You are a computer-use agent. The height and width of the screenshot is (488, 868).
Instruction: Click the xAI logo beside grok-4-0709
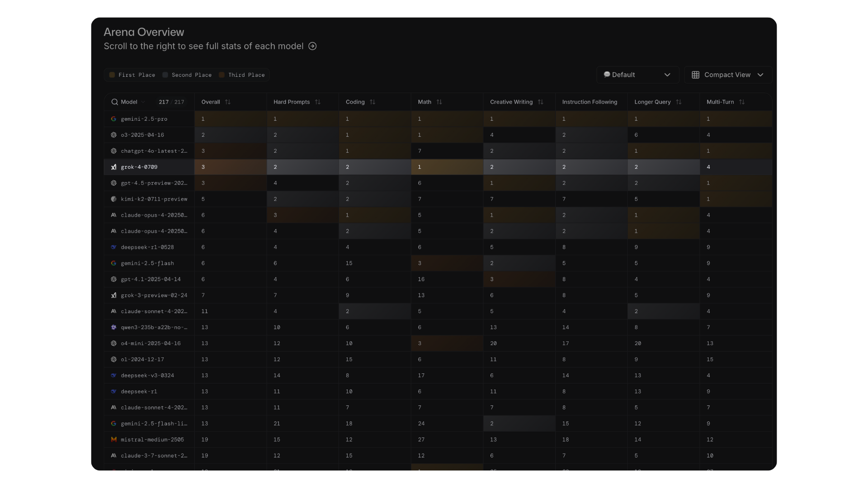[113, 167]
